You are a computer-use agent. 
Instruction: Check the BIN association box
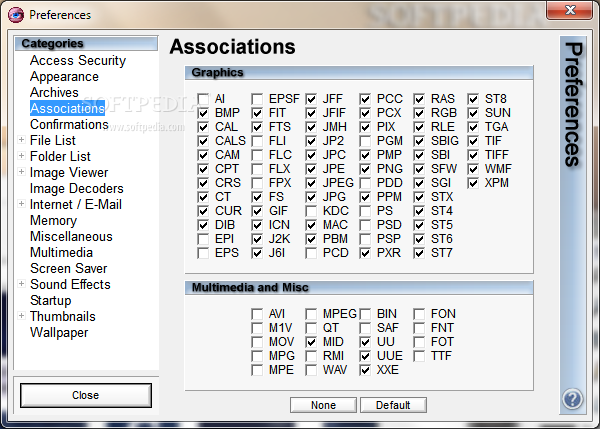point(365,314)
